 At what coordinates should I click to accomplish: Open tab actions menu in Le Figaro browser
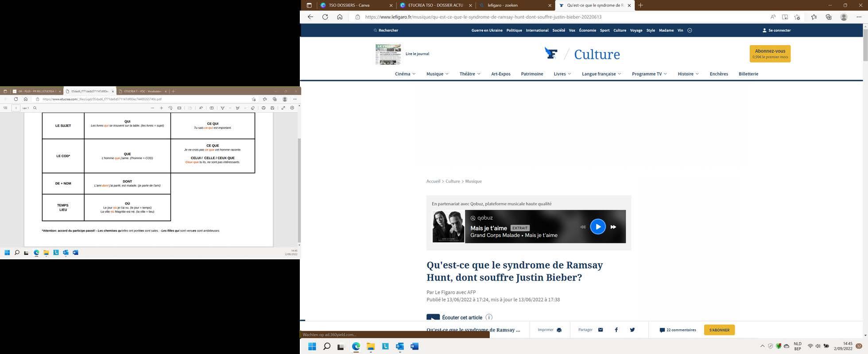pyautogui.click(x=309, y=5)
